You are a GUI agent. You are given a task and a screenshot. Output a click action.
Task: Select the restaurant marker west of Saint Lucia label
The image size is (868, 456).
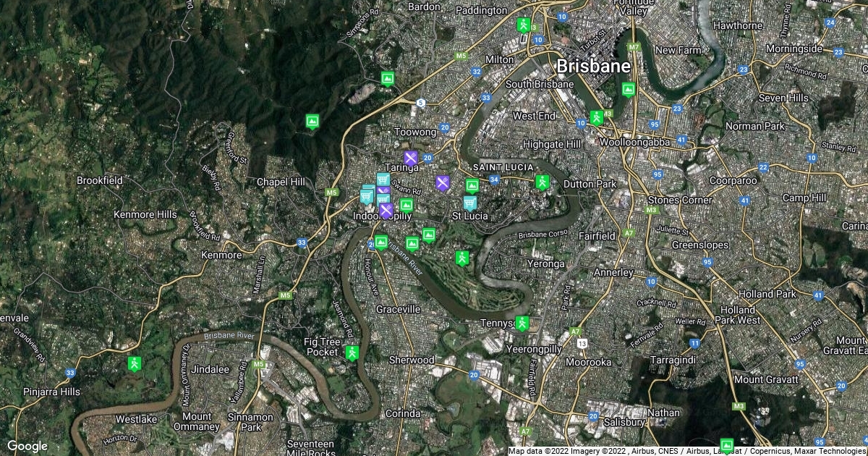(443, 182)
